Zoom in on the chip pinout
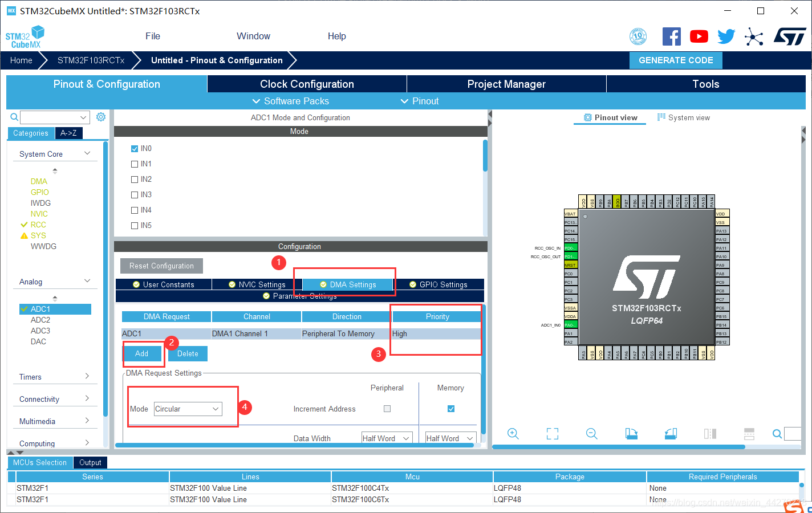This screenshot has height=513, width=812. coord(513,434)
